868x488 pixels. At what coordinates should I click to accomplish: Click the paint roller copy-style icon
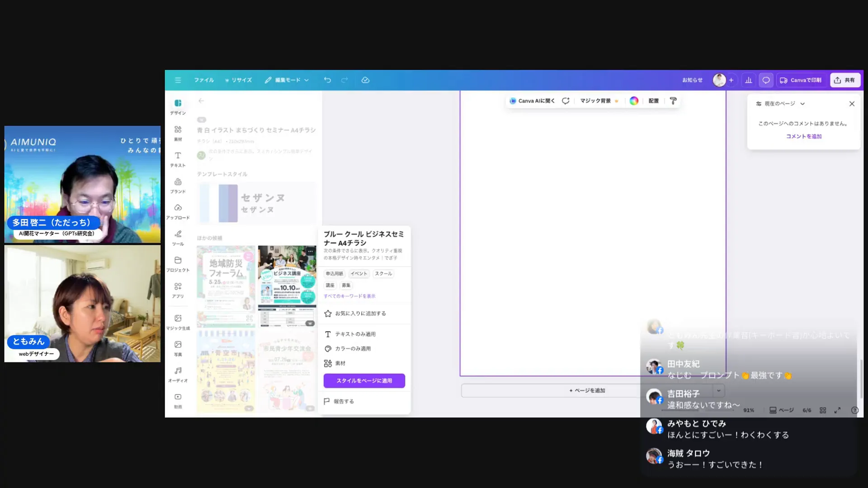click(673, 101)
